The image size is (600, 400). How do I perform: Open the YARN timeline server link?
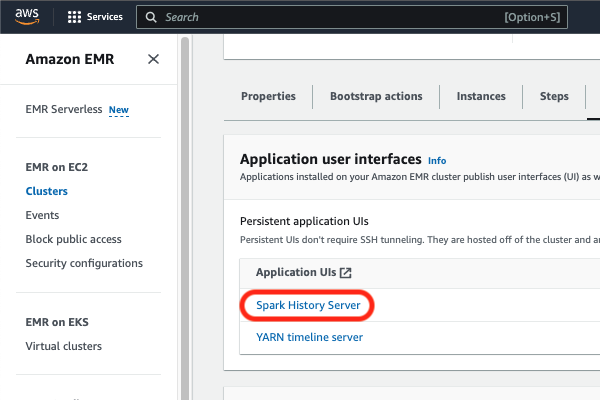coord(309,337)
